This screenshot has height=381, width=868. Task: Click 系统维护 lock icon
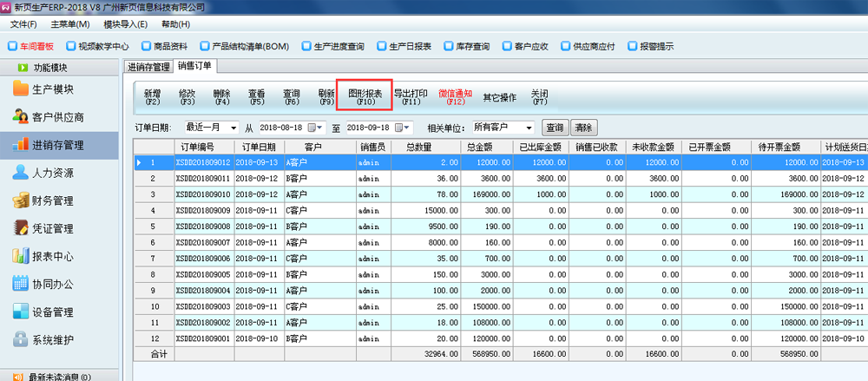tap(20, 339)
